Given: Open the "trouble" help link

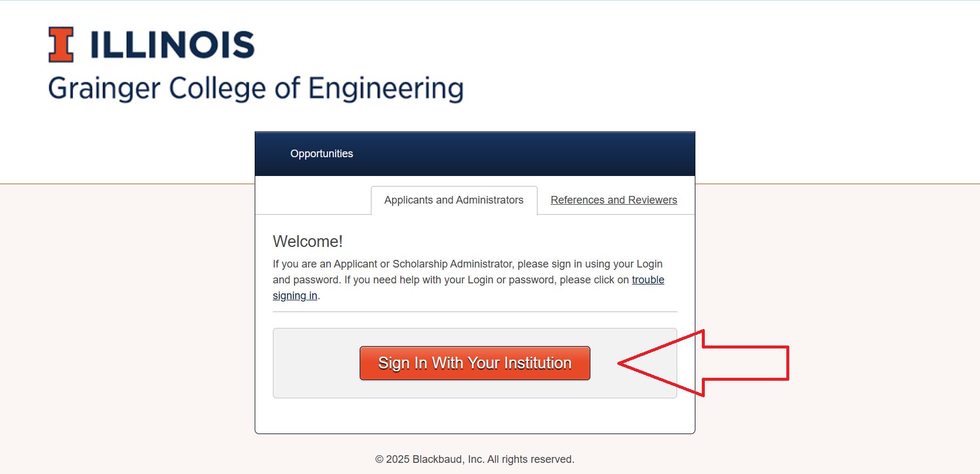Looking at the screenshot, I should 648,280.
